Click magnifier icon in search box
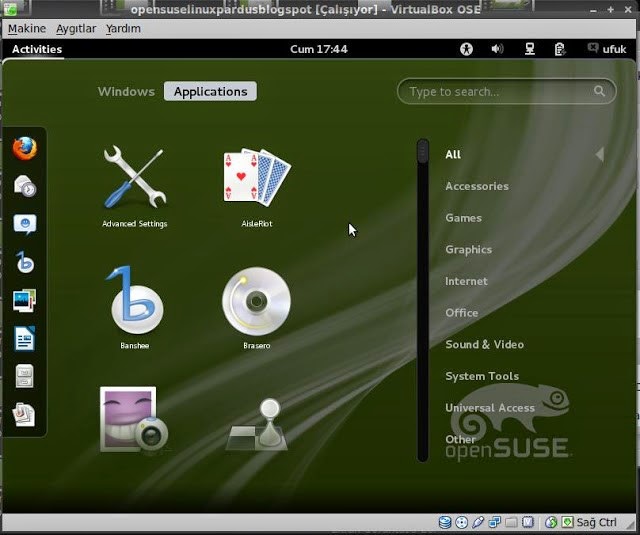The width and height of the screenshot is (640, 535). 599,91
